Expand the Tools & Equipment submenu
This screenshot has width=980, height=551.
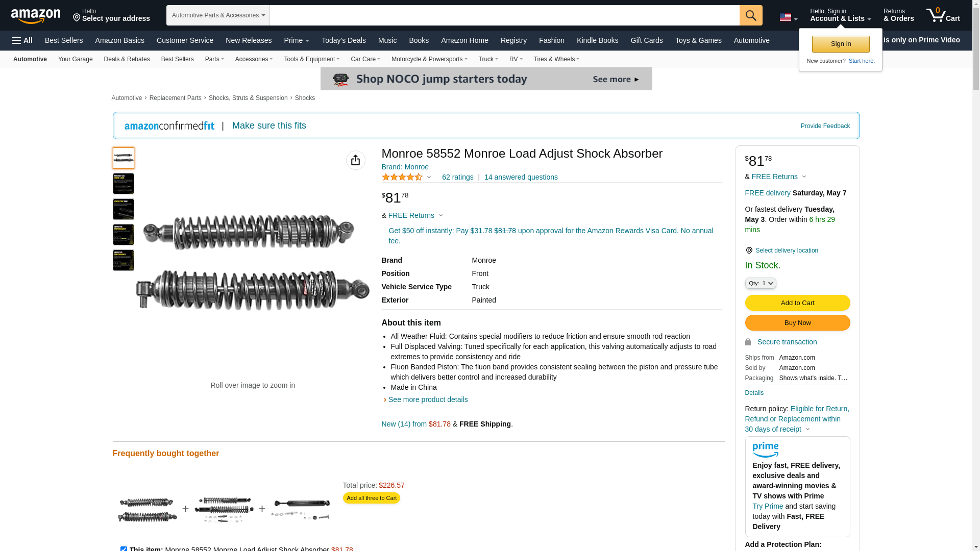point(311,59)
